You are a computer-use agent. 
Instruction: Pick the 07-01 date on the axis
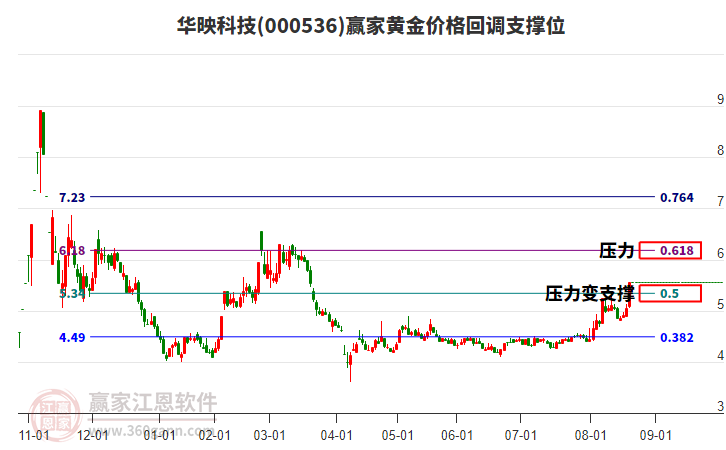coord(520,436)
